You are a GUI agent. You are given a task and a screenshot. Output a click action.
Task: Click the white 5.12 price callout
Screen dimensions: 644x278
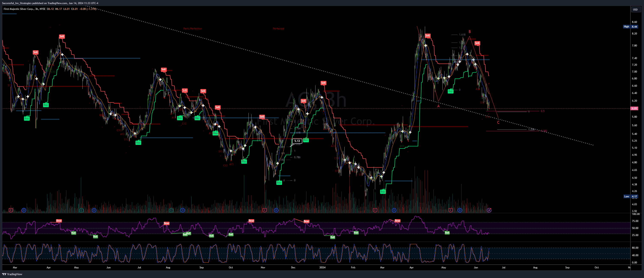tap(297, 141)
